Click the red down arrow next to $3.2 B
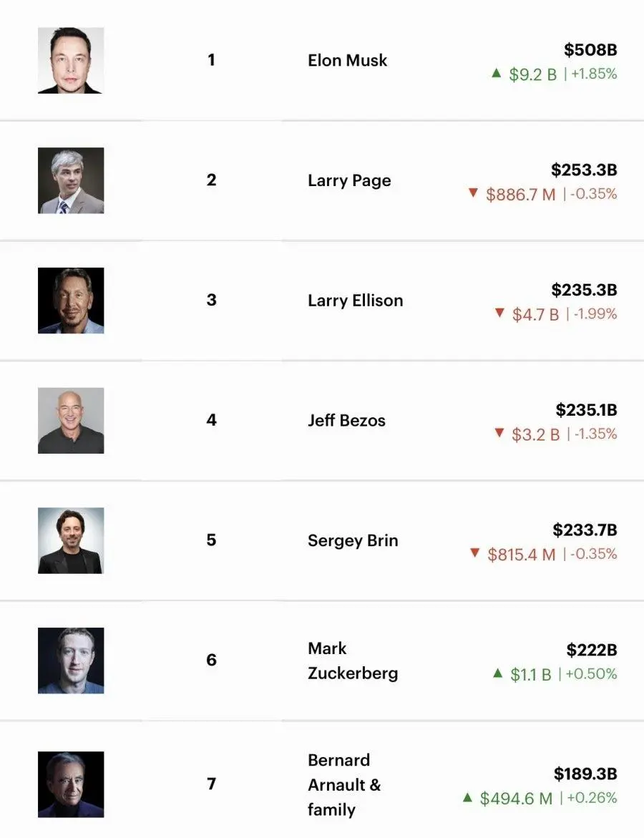This screenshot has height=838, width=644. (499, 434)
